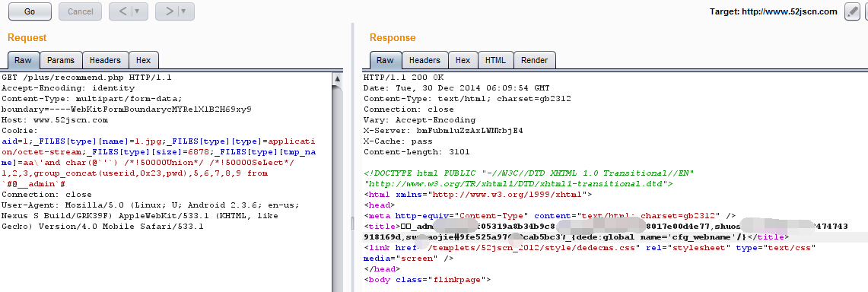This screenshot has height=292, width=868.
Task: Click the Target: http://www.52jscn.com label
Action: [x=774, y=11]
